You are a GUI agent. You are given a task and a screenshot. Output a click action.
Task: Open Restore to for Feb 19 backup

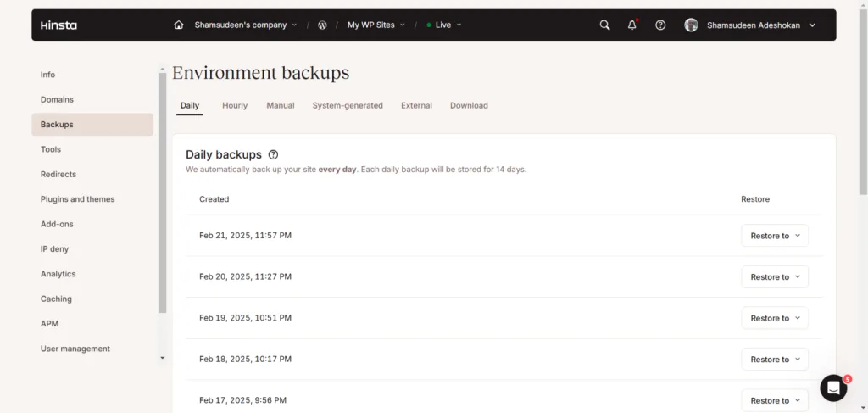pos(775,318)
